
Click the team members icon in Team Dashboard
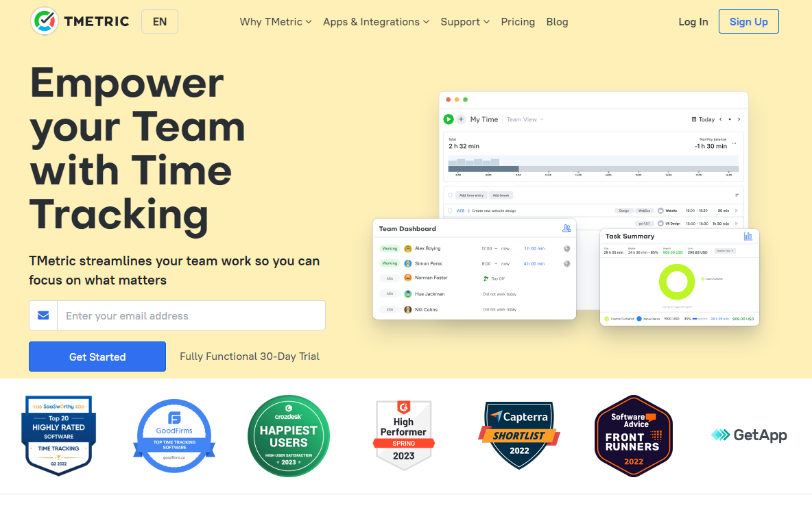click(x=566, y=228)
